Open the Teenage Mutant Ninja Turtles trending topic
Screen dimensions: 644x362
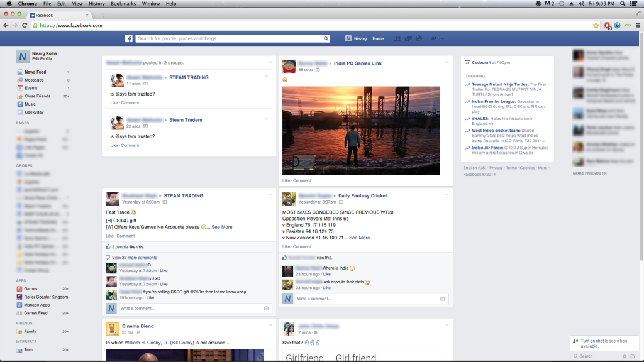click(500, 85)
